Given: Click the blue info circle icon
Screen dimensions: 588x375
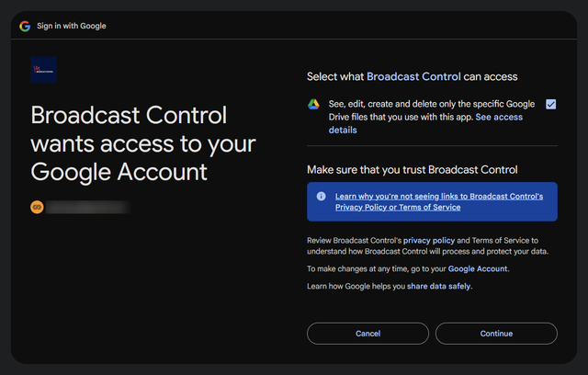Looking at the screenshot, I should point(321,196).
